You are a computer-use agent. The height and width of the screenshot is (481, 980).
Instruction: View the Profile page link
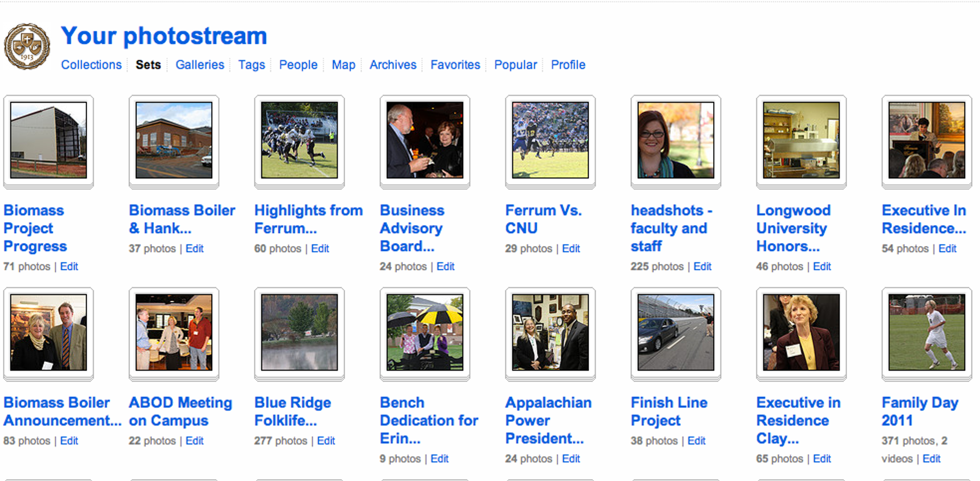(568, 65)
